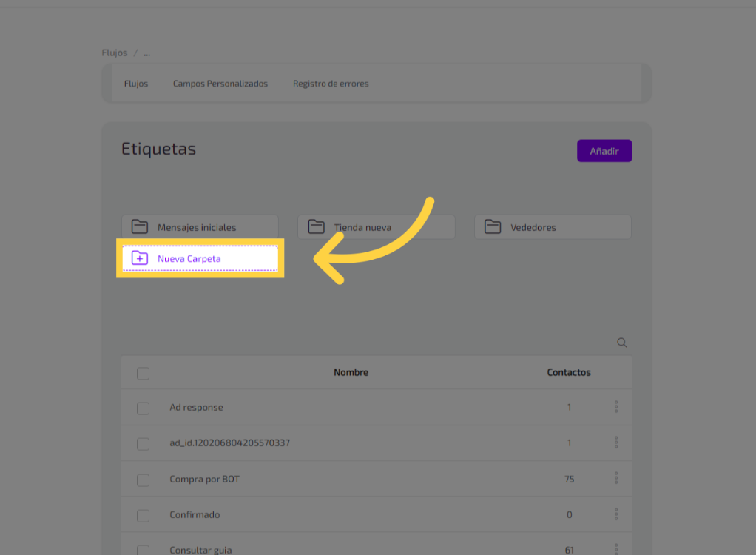Expand the breadcrumb ellipsis
This screenshot has height=555, width=756.
pos(147,53)
